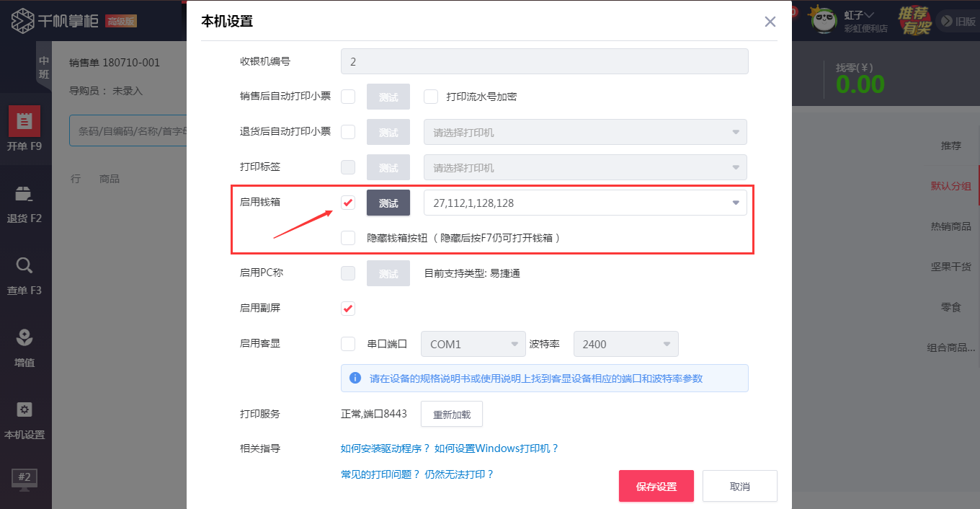The width and height of the screenshot is (980, 509).
Task: Open the COM1 serial port dropdown
Action: point(514,344)
